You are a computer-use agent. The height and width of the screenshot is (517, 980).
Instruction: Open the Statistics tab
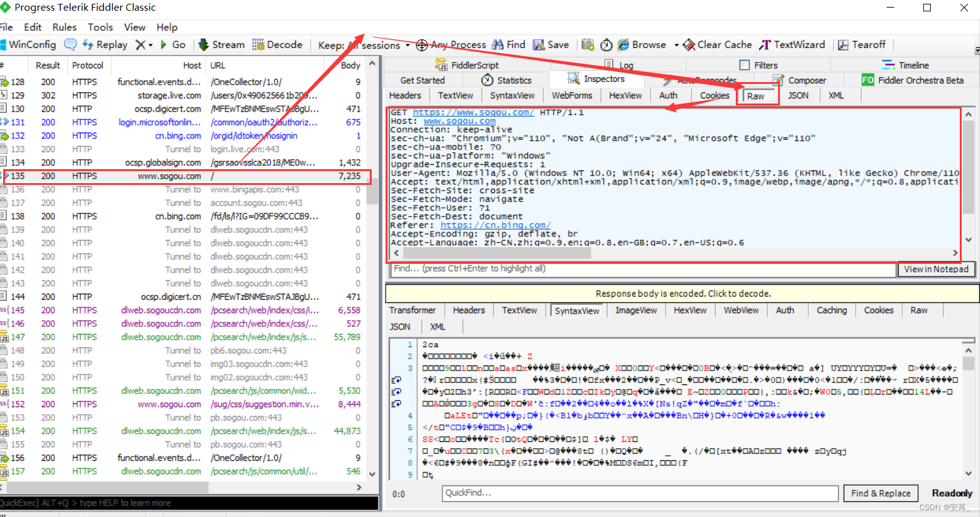[x=507, y=80]
